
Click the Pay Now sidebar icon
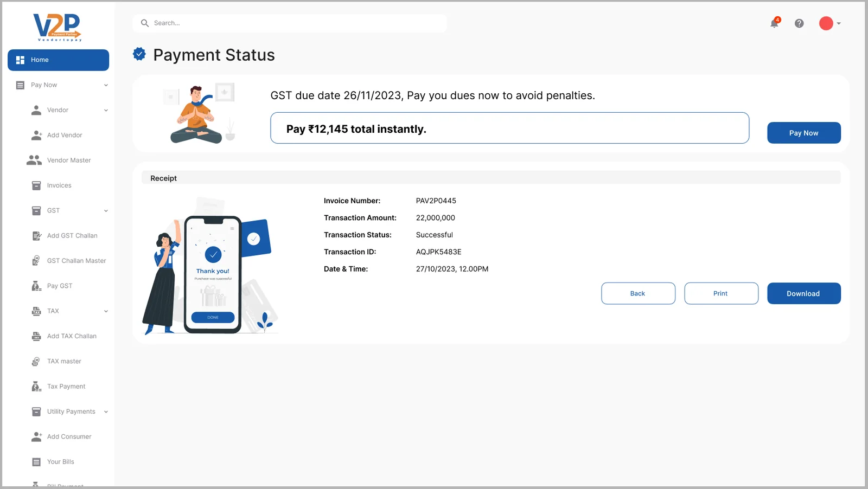(x=20, y=85)
